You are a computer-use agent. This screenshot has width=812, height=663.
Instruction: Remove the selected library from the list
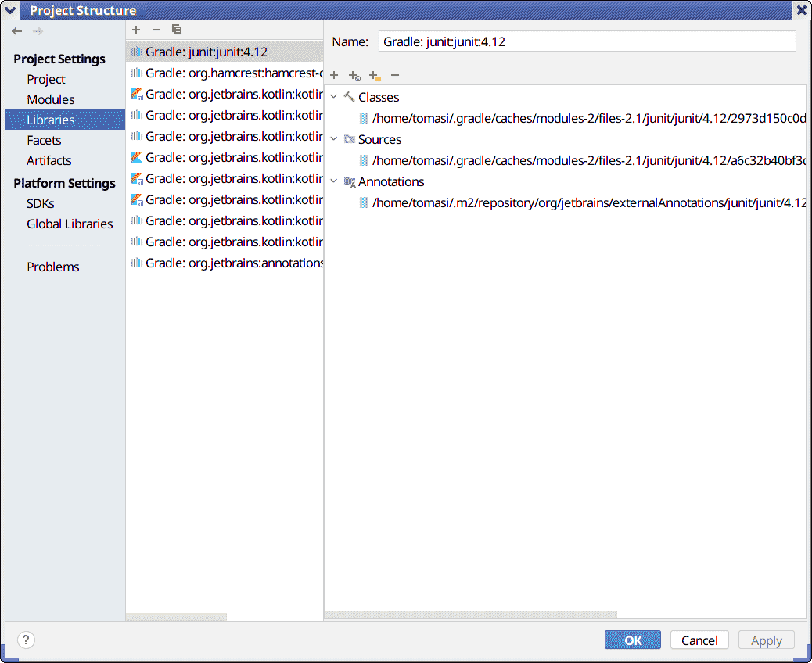[156, 30]
